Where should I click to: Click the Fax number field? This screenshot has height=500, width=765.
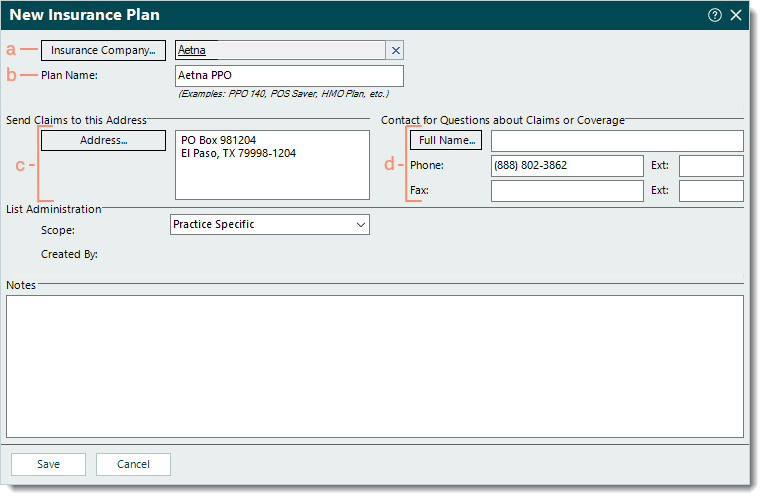[x=567, y=191]
